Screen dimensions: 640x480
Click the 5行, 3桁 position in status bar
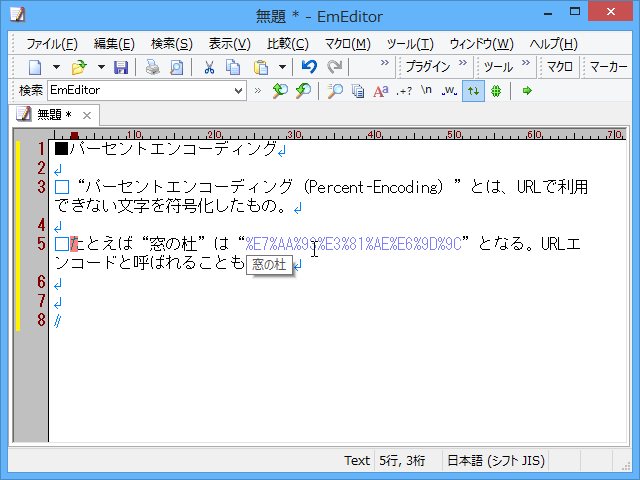click(402, 460)
